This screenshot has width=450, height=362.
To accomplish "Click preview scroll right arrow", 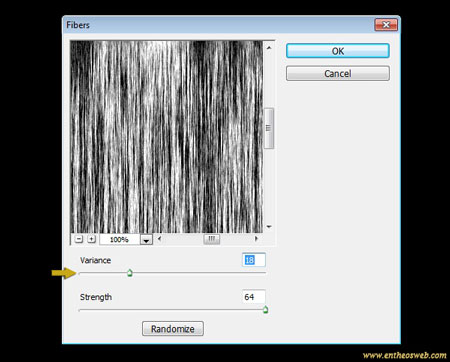I will [x=256, y=239].
